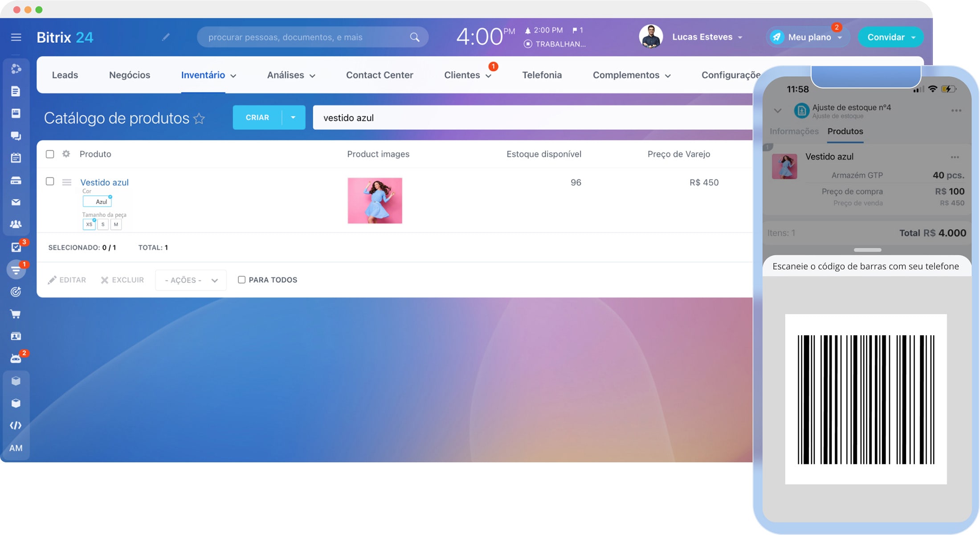Open the Messenger chat icon in sidebar
Viewport: 980px width, 535px height.
pyautogui.click(x=16, y=136)
